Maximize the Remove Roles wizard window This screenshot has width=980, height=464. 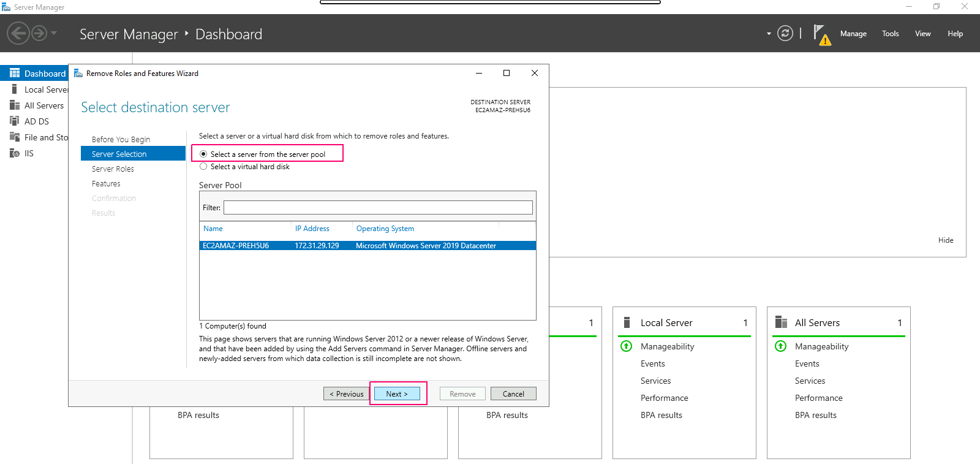[507, 73]
